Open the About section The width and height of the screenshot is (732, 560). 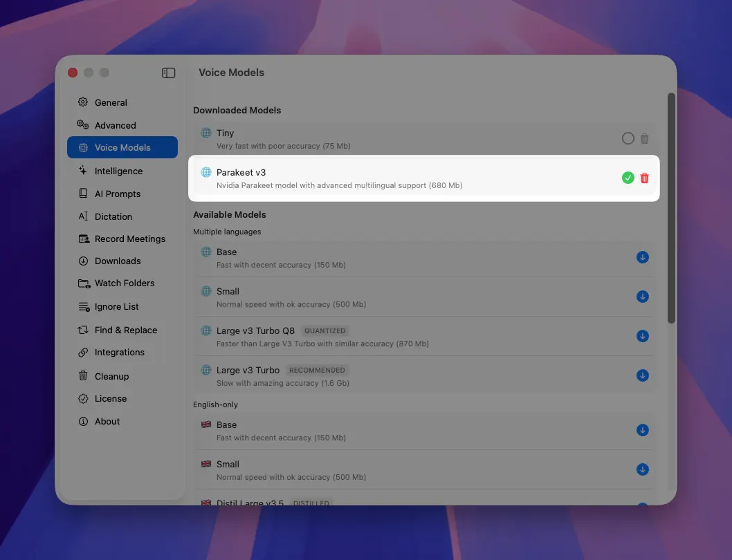click(x=122, y=422)
